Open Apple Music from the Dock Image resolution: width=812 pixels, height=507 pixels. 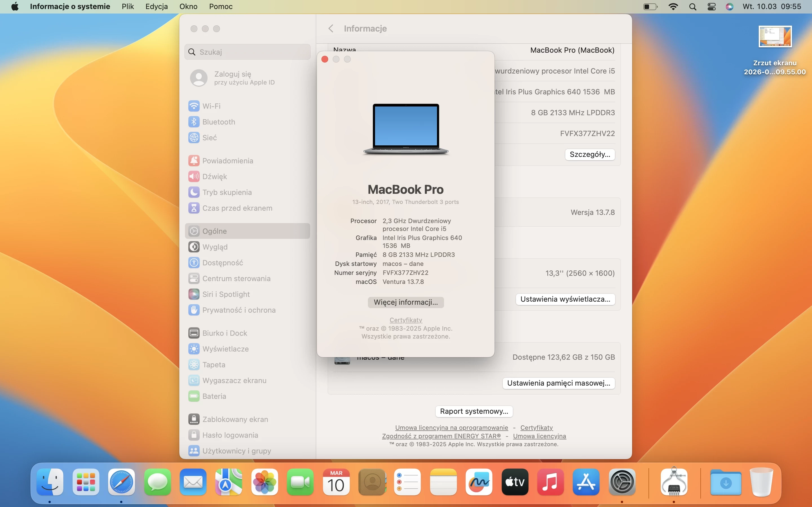550,482
